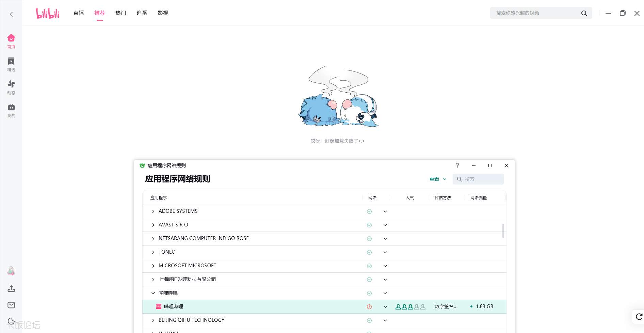The width and height of the screenshot is (644, 333).
Task: Open the 动态 sidebar section
Action: [11, 88]
